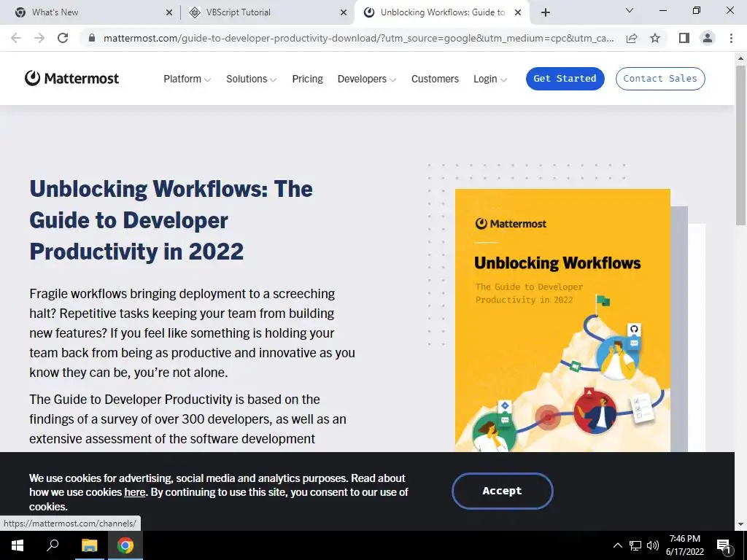Screen dimensions: 747x560
Task: Open the Customers page
Action: point(435,79)
